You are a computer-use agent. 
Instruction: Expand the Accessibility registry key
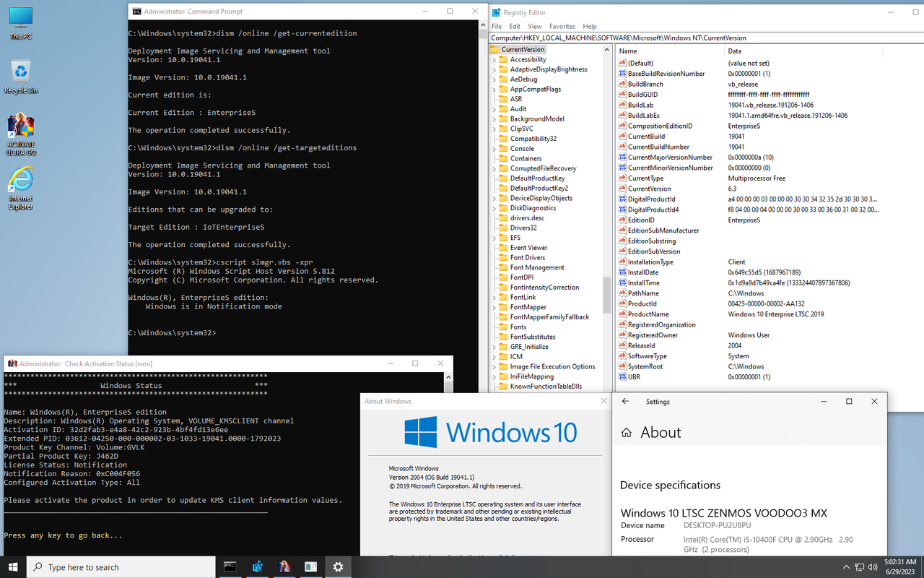tap(494, 59)
